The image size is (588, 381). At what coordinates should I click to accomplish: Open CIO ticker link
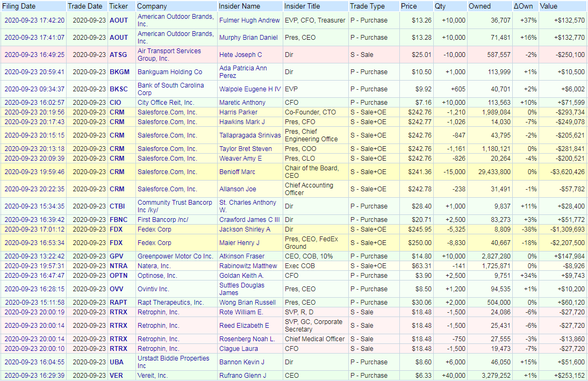(x=115, y=103)
